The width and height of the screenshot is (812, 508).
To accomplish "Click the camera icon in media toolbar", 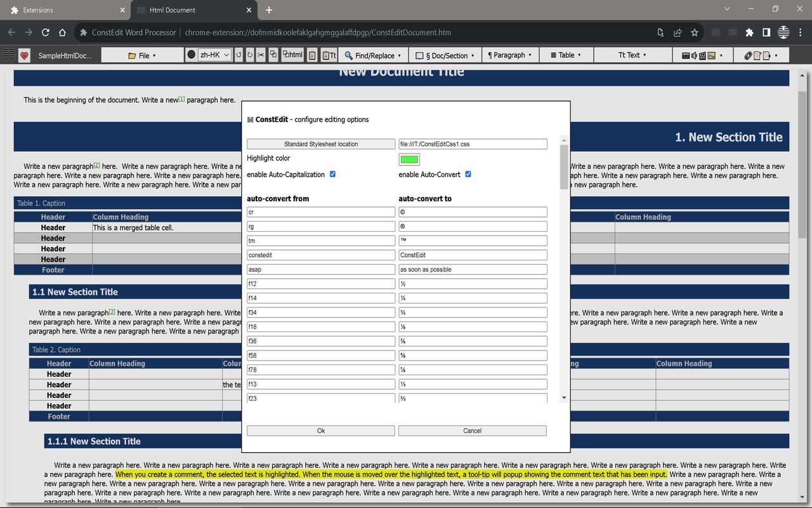I will pyautogui.click(x=686, y=55).
